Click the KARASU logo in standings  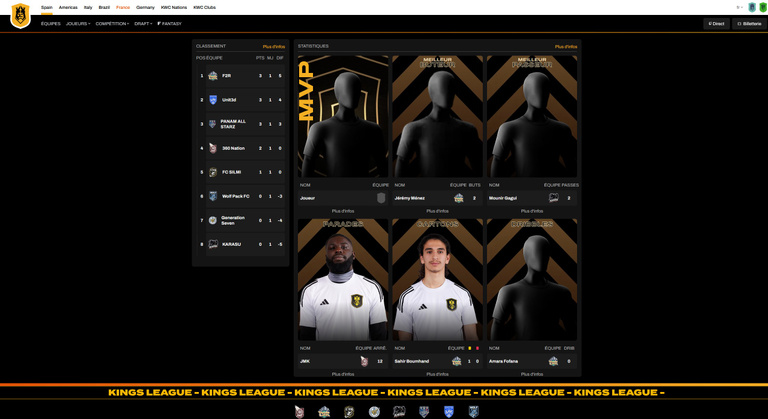(213, 244)
